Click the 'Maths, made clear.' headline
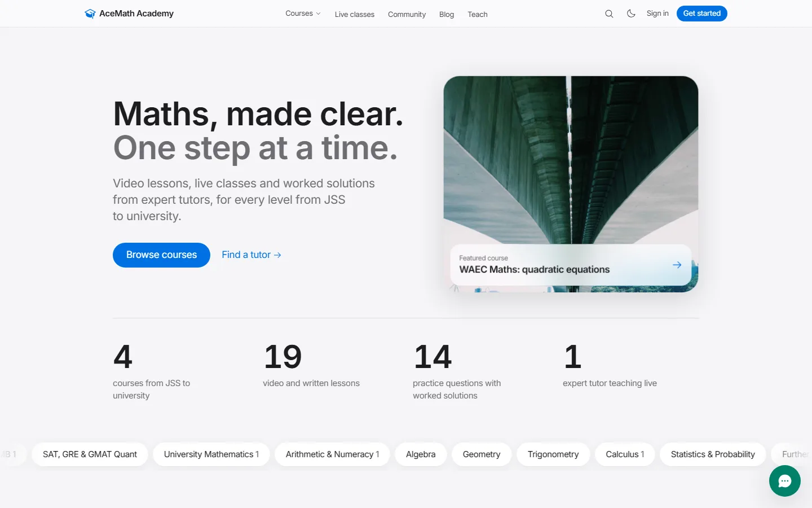The width and height of the screenshot is (812, 508). 258,114
